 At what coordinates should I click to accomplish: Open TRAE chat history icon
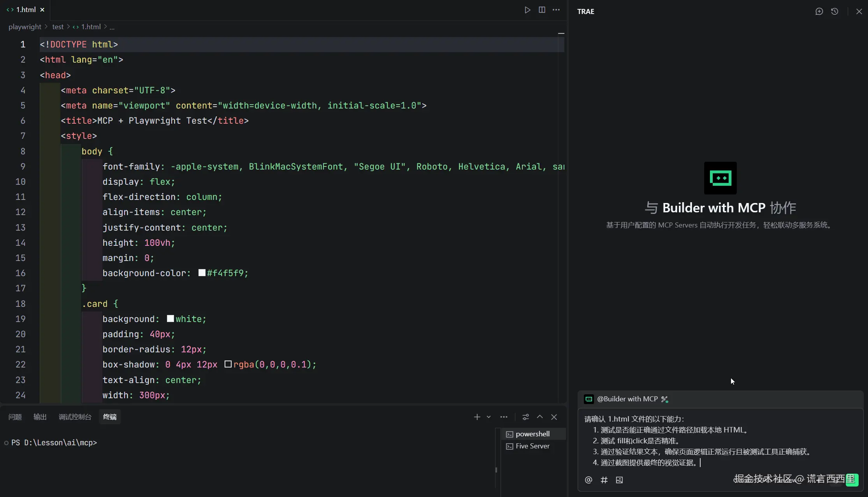click(835, 11)
